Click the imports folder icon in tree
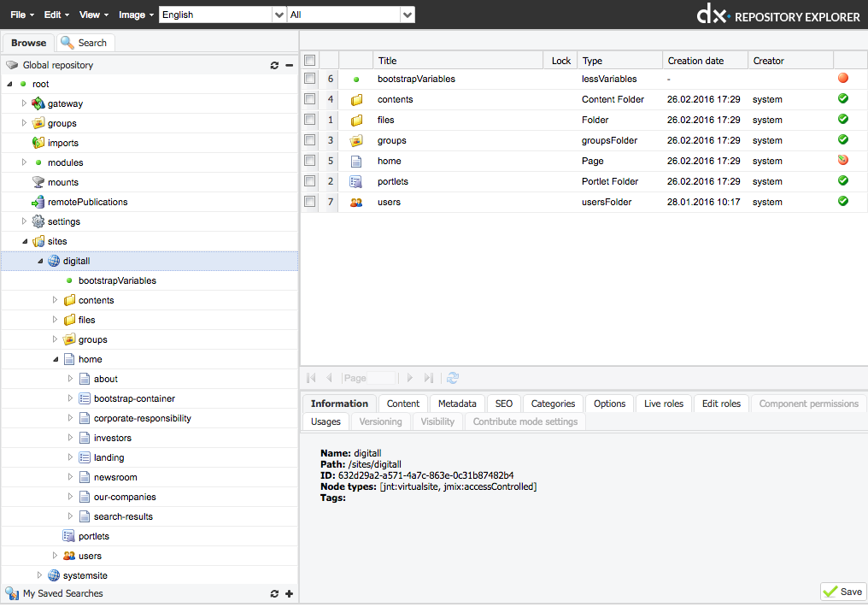The width and height of the screenshot is (868, 607). 38,143
